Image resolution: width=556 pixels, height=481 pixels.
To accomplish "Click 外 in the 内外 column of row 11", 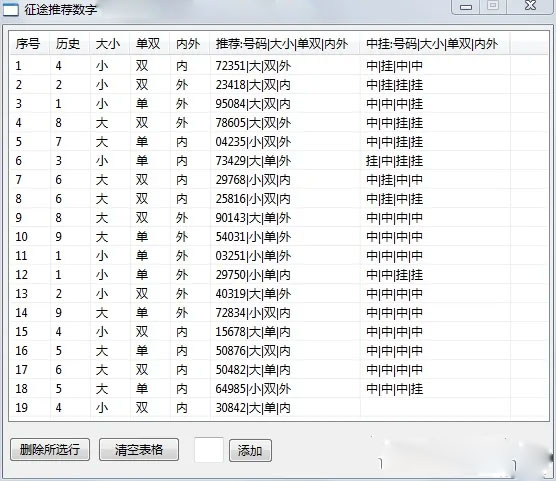I will [x=182, y=256].
